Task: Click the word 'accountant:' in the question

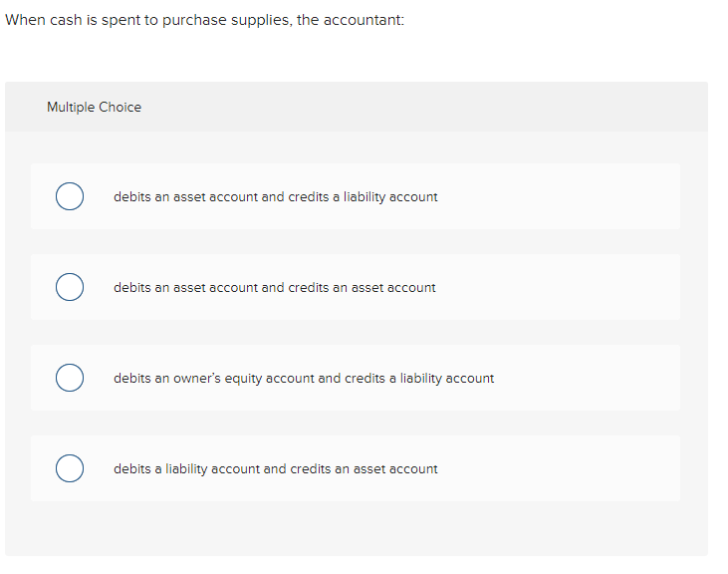Action: [x=364, y=20]
